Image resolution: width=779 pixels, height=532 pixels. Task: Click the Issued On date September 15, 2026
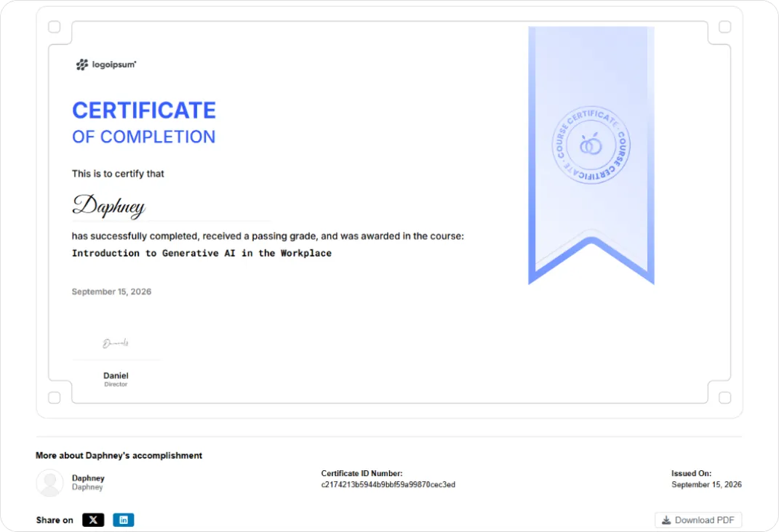(706, 484)
